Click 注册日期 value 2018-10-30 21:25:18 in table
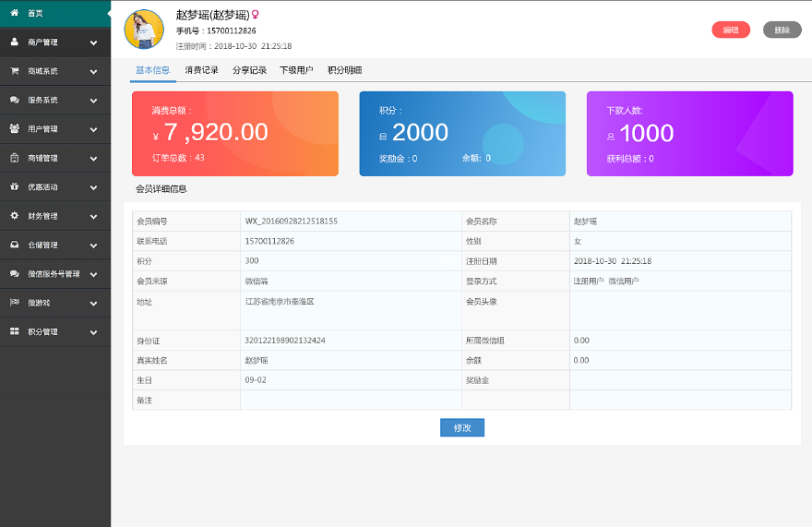 pyautogui.click(x=613, y=261)
